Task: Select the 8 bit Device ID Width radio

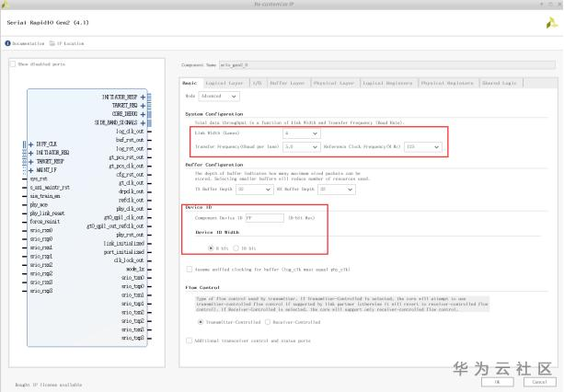Action: (x=211, y=248)
